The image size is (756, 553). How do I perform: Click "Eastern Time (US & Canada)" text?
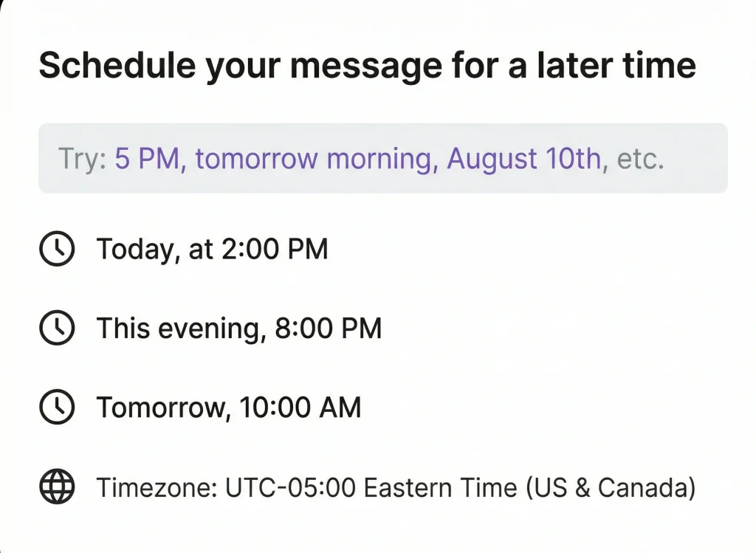(x=530, y=487)
